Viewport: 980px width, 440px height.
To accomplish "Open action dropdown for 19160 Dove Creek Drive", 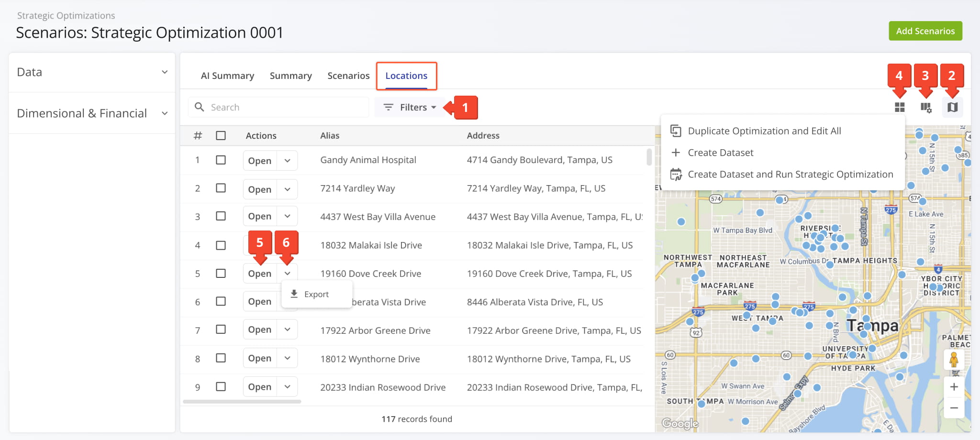I will point(287,274).
